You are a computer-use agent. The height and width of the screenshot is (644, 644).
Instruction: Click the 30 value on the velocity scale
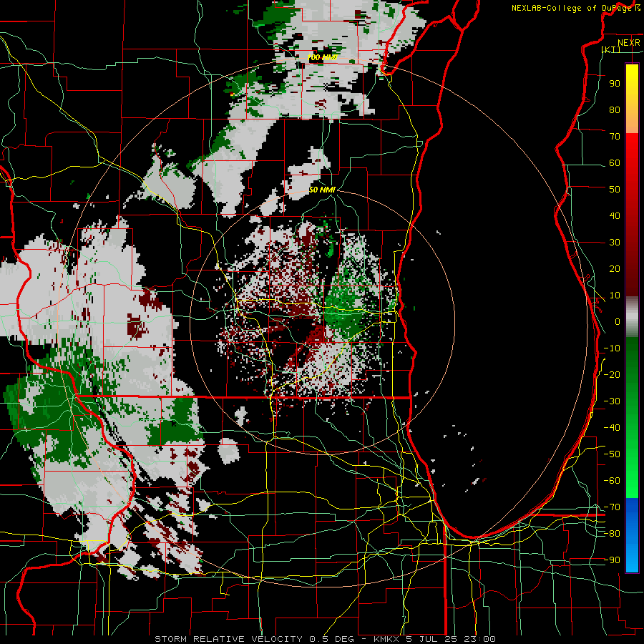pyautogui.click(x=615, y=243)
